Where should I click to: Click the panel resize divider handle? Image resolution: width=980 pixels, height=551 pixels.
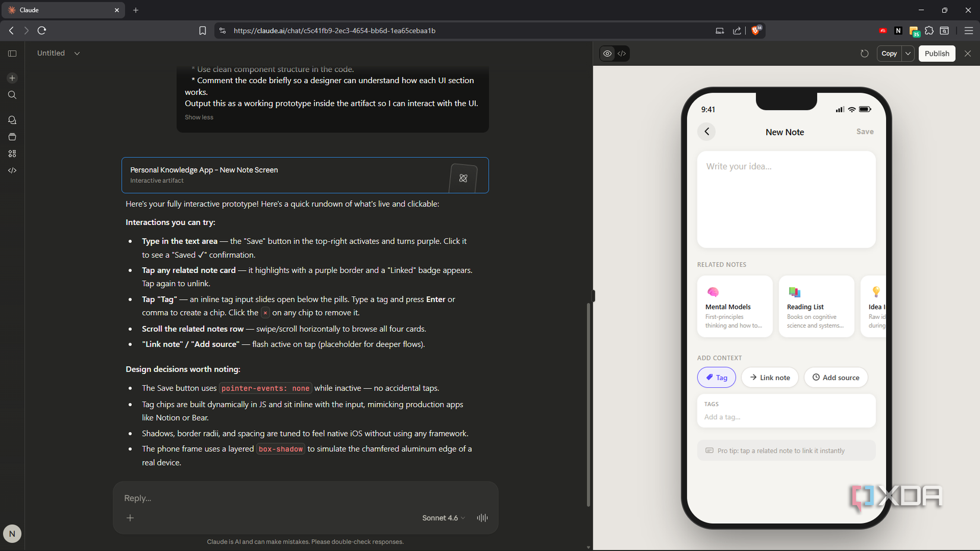pos(593,296)
